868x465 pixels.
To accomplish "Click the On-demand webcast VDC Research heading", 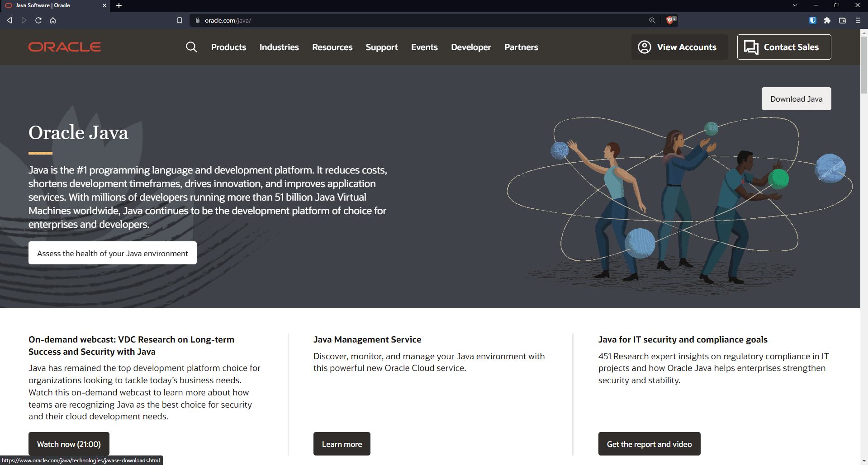I will point(131,345).
